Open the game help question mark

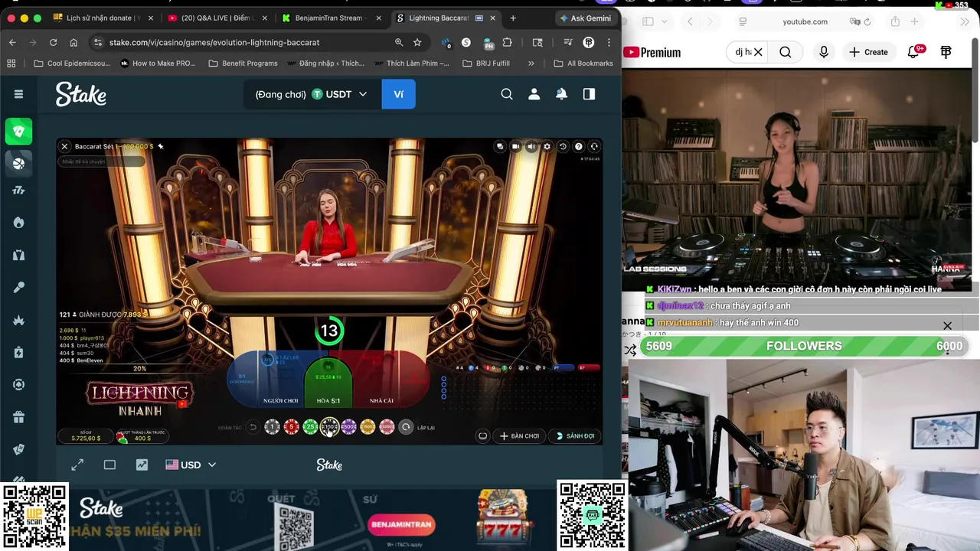point(578,146)
